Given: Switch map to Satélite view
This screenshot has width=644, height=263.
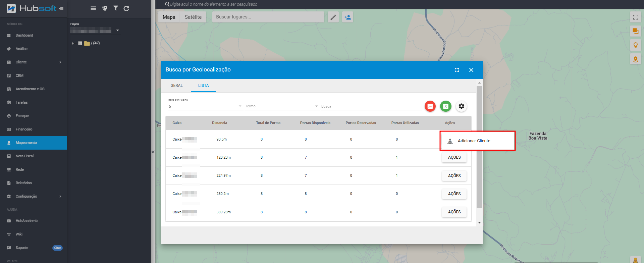Looking at the screenshot, I should pos(193,17).
